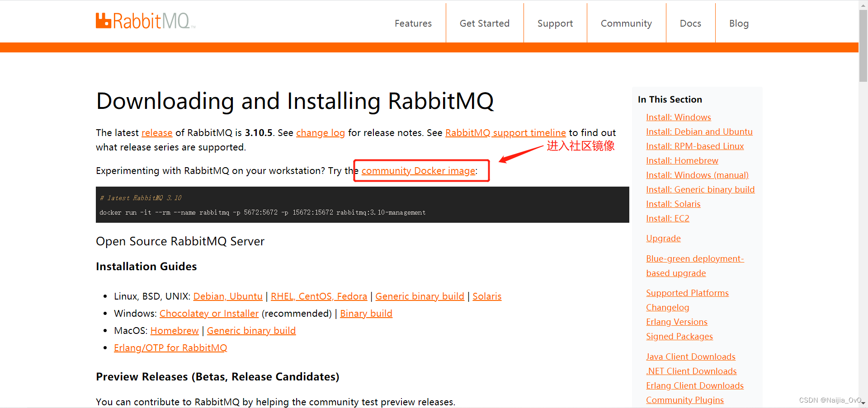Go to Install: EC2

point(667,219)
